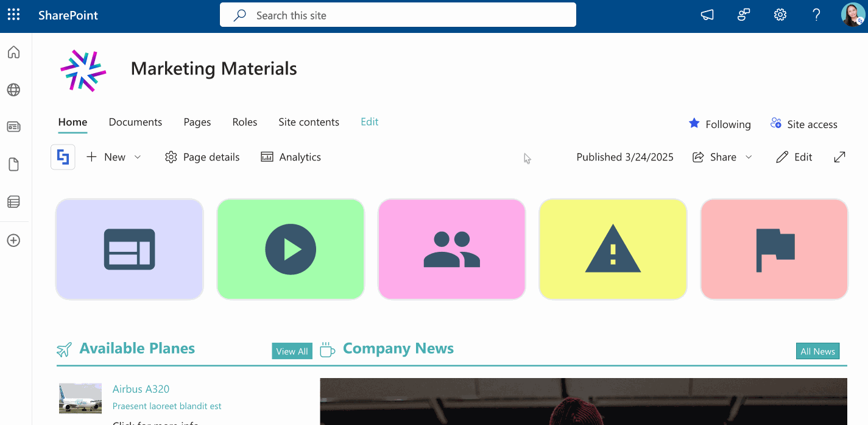Screen dimensions: 868x425
Task: Click the airplane icon beside Available Planes
Action: click(x=64, y=349)
